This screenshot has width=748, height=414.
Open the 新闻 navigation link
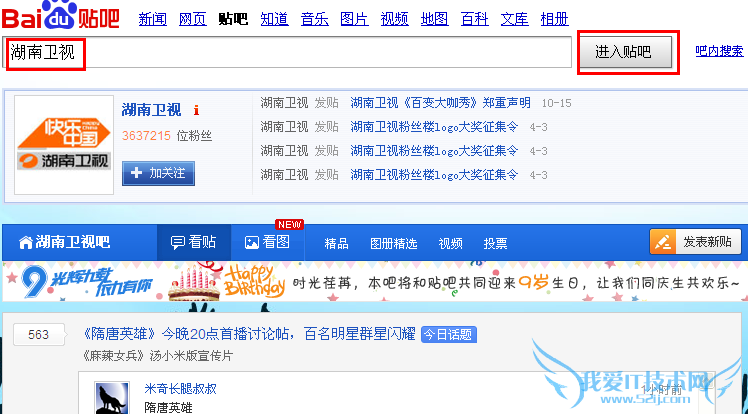click(x=153, y=19)
